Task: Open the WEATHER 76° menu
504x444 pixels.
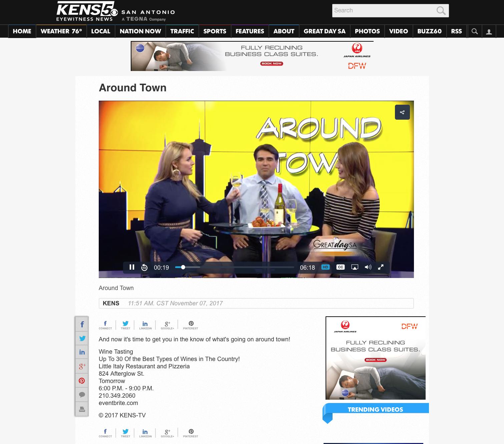Action: tap(61, 31)
